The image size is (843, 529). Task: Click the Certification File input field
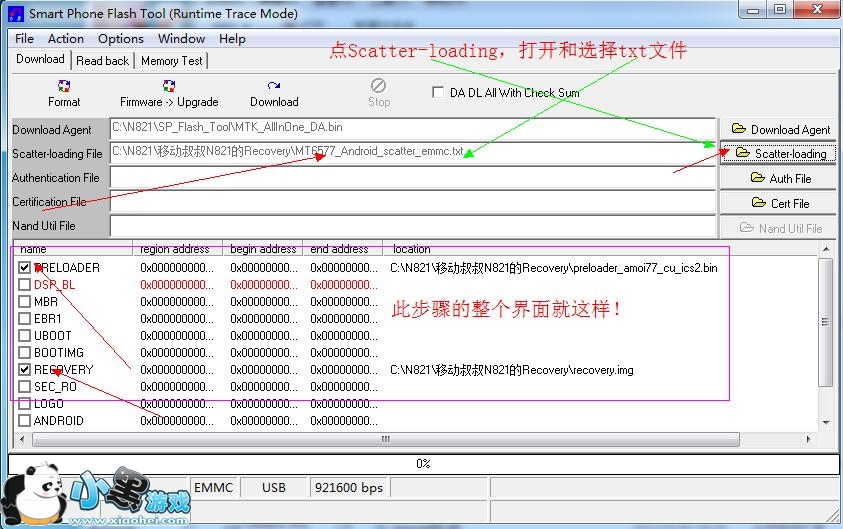click(412, 202)
